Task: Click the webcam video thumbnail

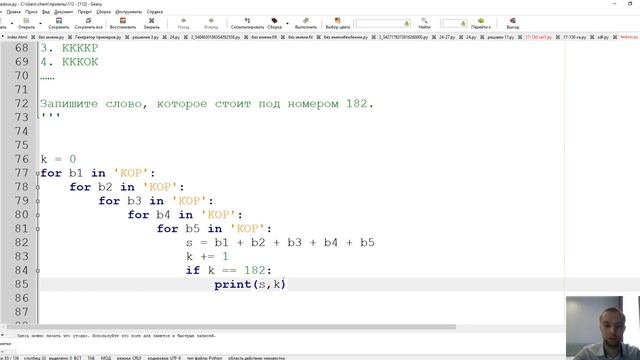Action: [603, 328]
